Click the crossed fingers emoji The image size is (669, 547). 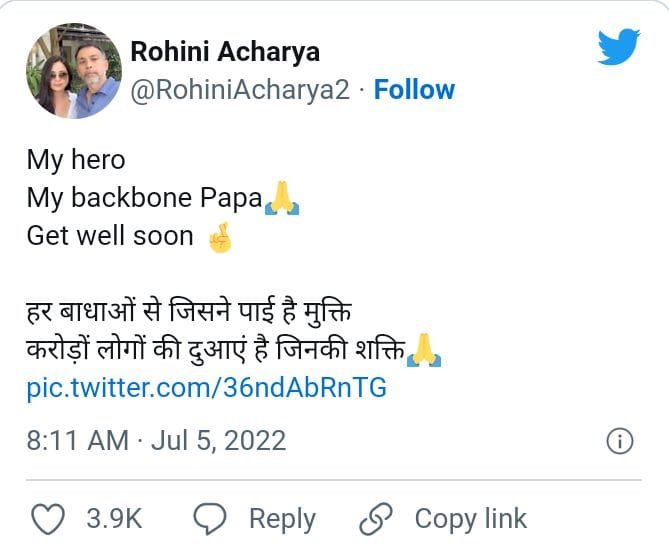point(218,237)
